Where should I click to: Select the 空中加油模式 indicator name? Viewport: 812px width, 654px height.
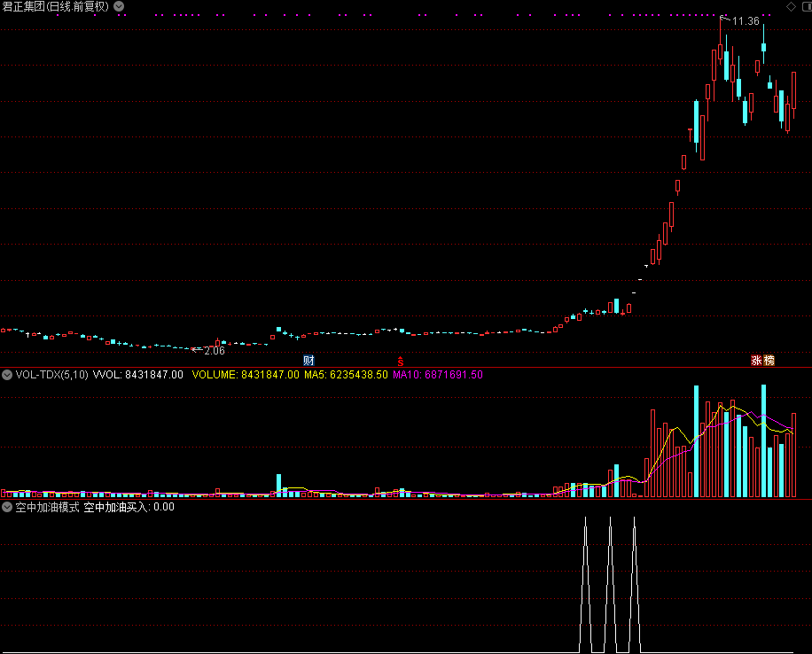pos(47,507)
